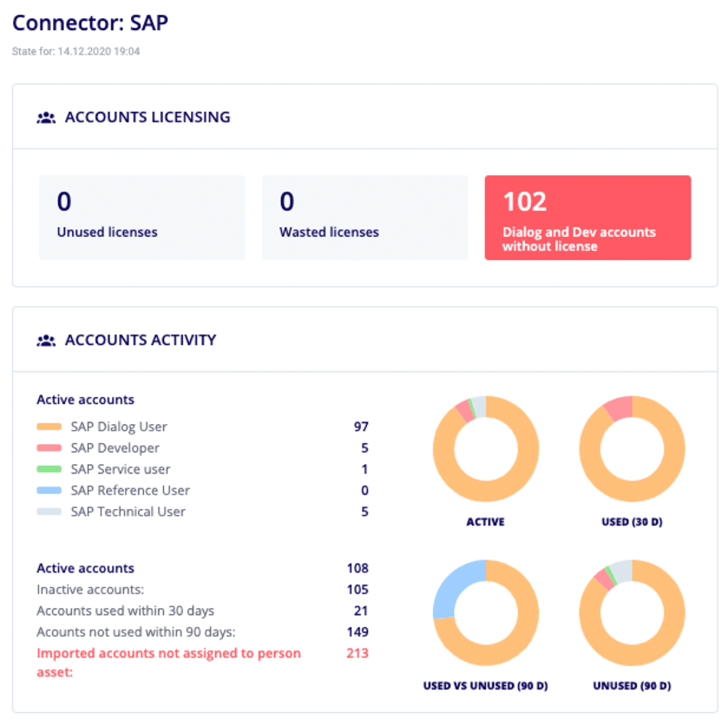Click the Active accounts total 108
728x725 pixels.
tap(357, 569)
